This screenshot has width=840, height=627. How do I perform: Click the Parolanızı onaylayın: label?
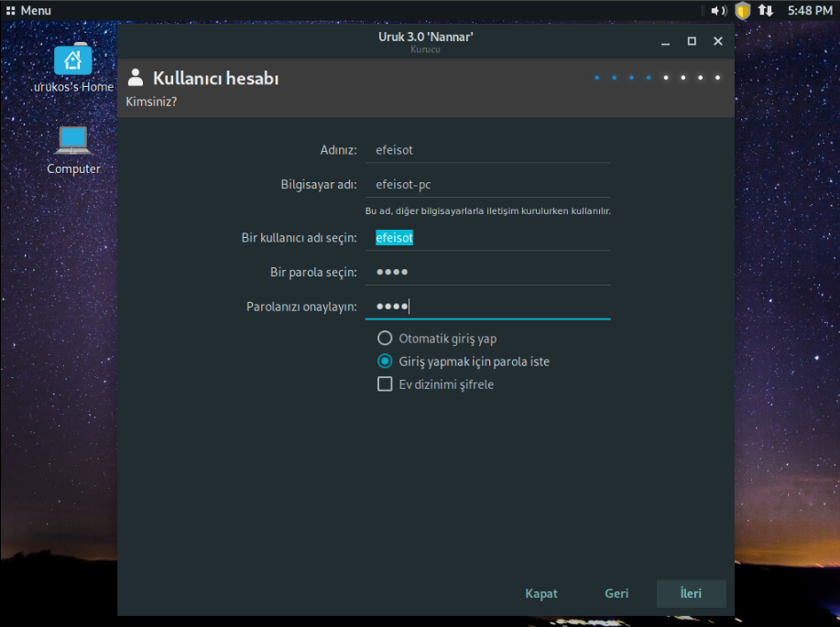tap(301, 307)
